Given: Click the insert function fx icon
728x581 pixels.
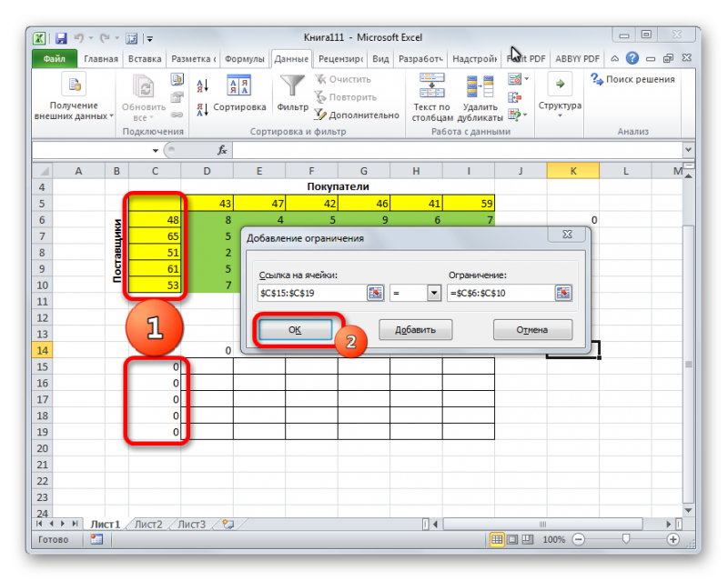Looking at the screenshot, I should click(222, 150).
